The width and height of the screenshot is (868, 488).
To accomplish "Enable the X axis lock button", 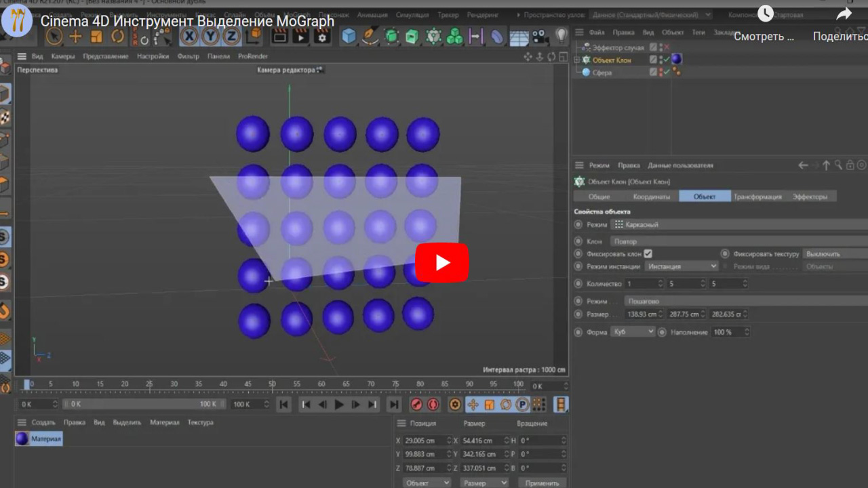I will (188, 37).
